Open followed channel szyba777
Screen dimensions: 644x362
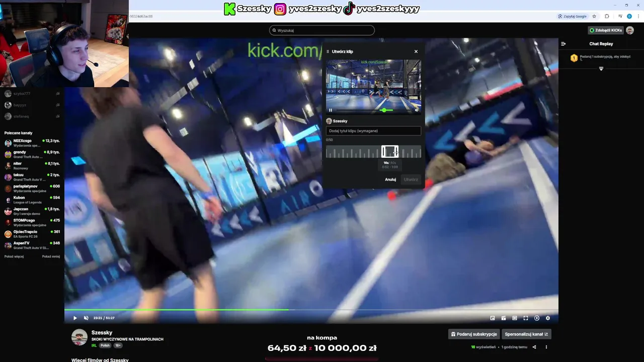pos(32,94)
